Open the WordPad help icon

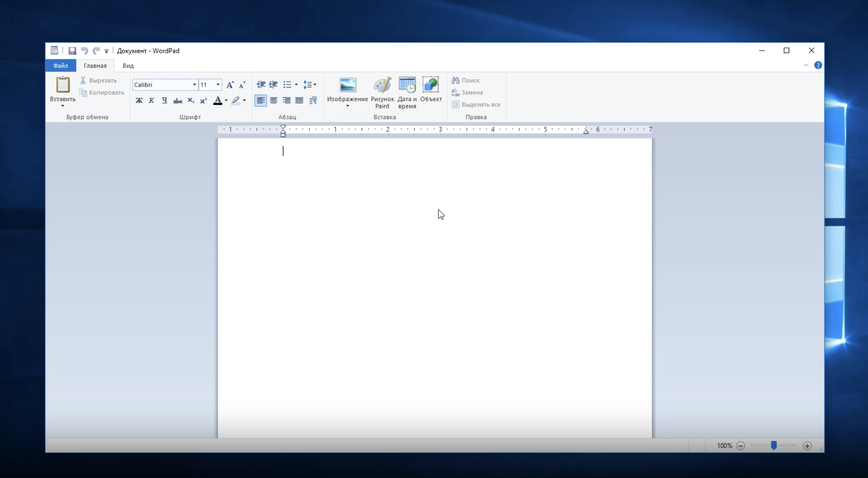pyautogui.click(x=818, y=66)
